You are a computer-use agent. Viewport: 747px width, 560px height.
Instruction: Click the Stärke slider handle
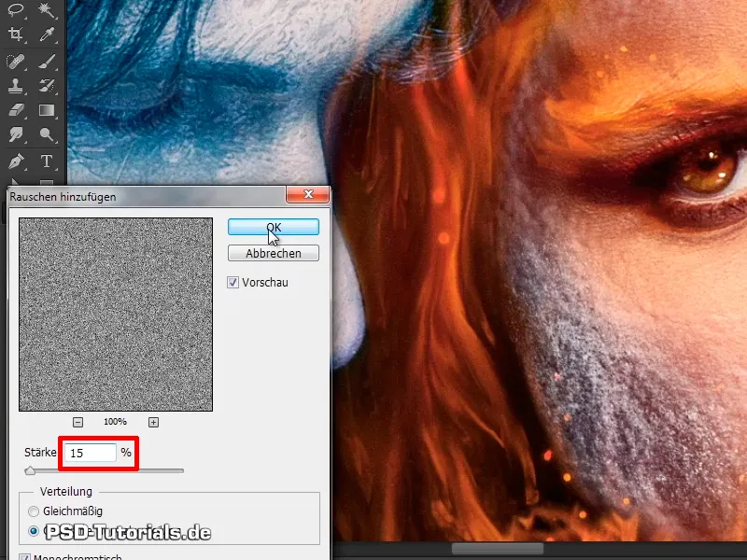pos(30,470)
